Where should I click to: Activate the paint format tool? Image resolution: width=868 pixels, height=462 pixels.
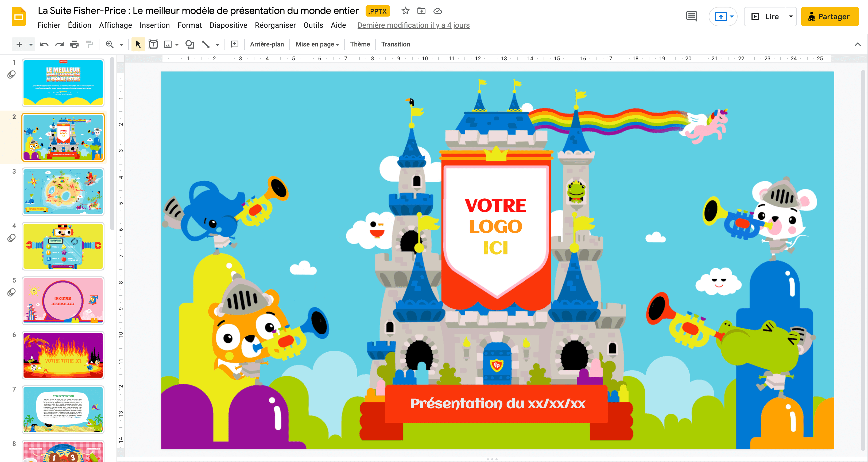(x=89, y=44)
